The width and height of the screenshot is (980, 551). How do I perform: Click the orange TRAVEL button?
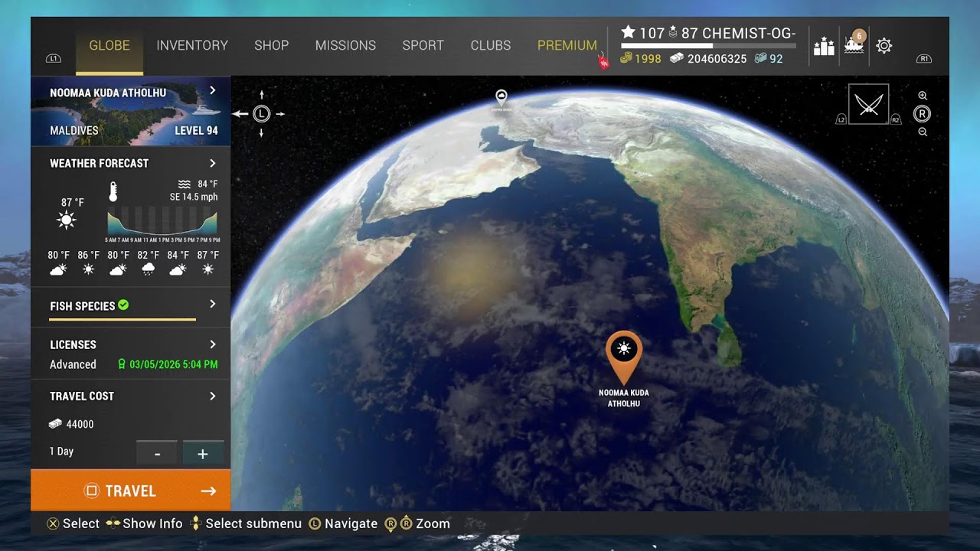coord(130,491)
